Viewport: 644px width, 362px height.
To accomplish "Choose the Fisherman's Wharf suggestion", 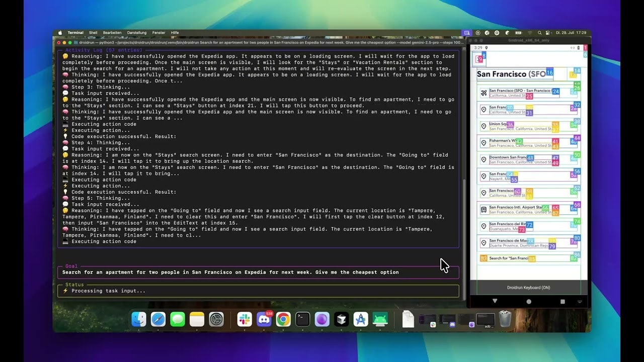I will point(528,143).
